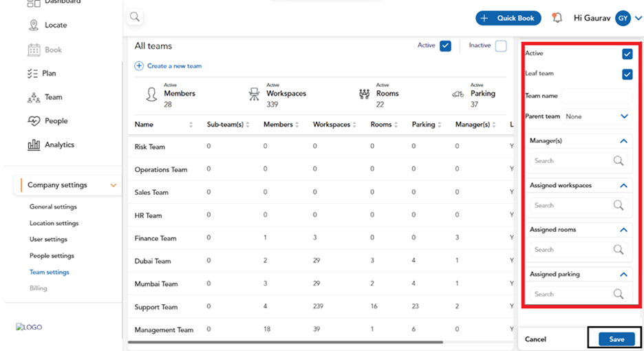This screenshot has width=644, height=351.
Task: Click the Quick Book button
Action: (x=508, y=18)
